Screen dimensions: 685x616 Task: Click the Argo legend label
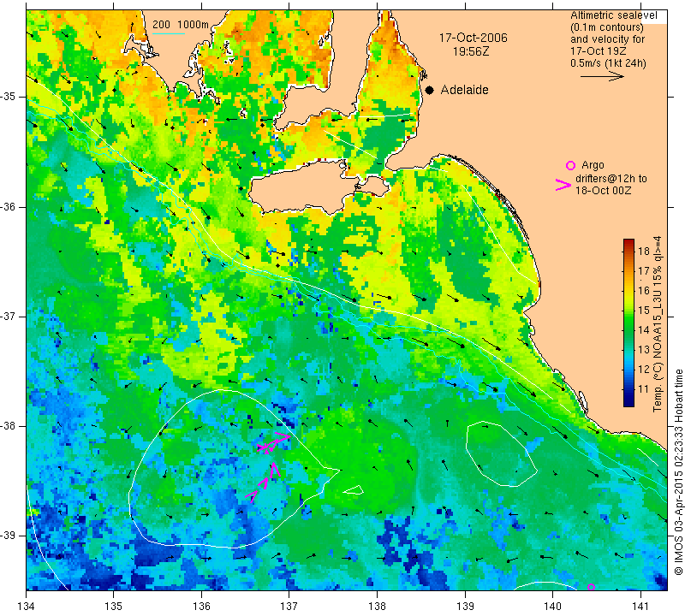pos(593,165)
